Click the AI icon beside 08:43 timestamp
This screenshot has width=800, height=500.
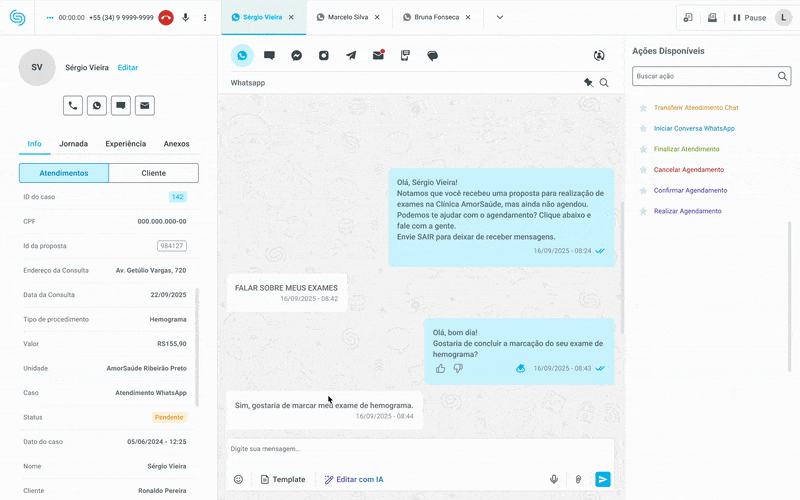520,368
